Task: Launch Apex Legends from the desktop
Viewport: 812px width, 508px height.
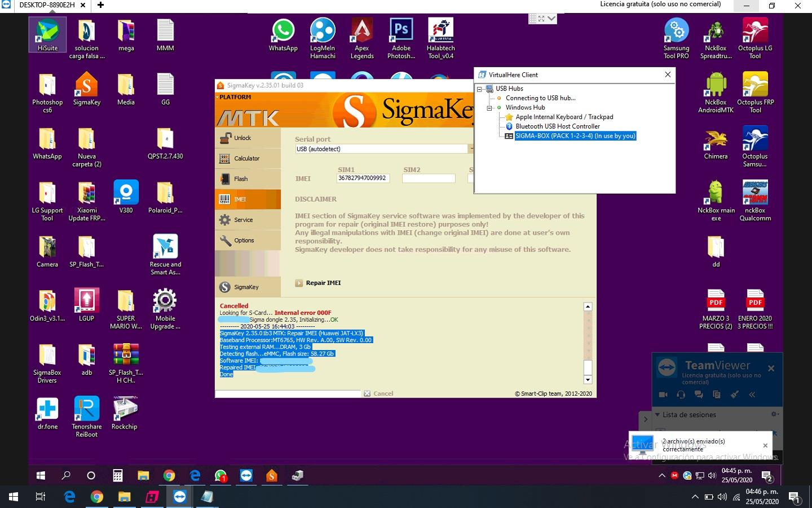Action: pyautogui.click(x=362, y=38)
